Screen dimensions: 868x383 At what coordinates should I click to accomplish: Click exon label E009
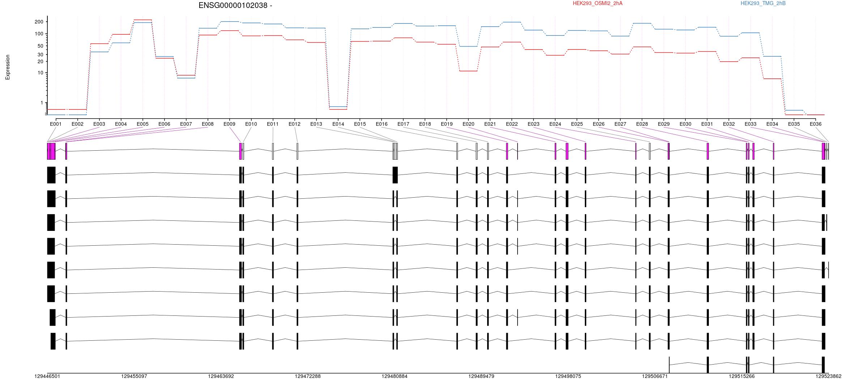click(x=229, y=124)
